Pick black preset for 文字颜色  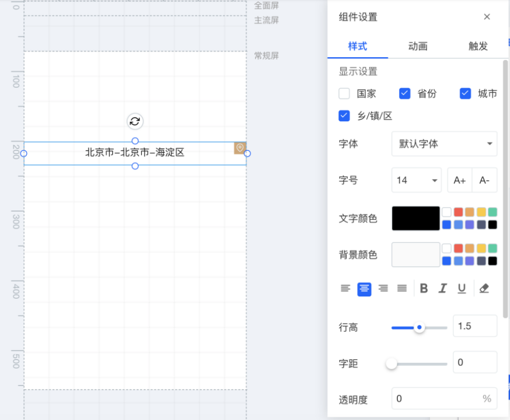coord(492,225)
